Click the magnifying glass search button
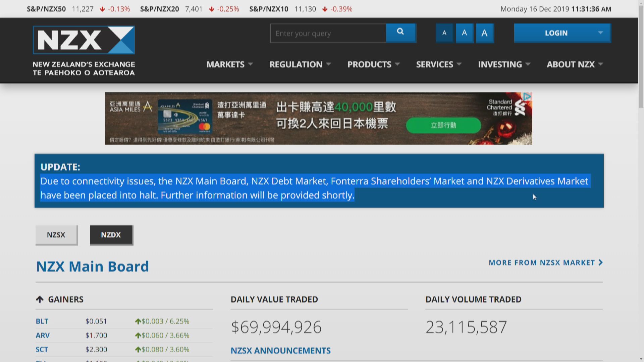Image resolution: width=644 pixels, height=362 pixels. pyautogui.click(x=400, y=33)
